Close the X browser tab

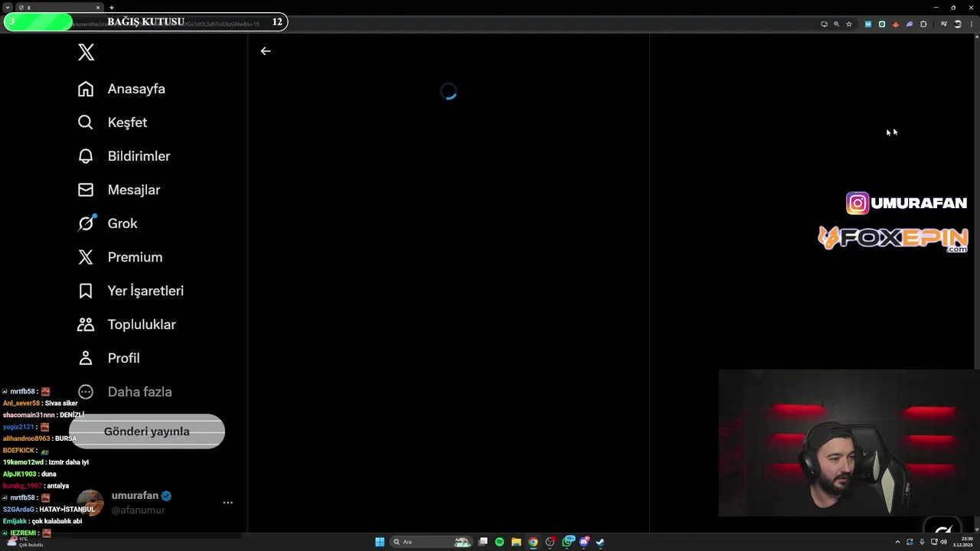coord(98,8)
